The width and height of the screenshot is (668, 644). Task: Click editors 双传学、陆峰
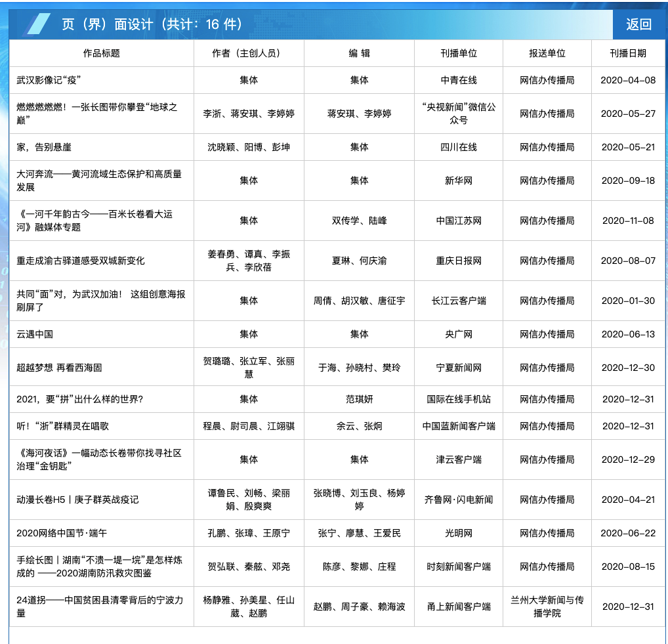[x=359, y=221]
